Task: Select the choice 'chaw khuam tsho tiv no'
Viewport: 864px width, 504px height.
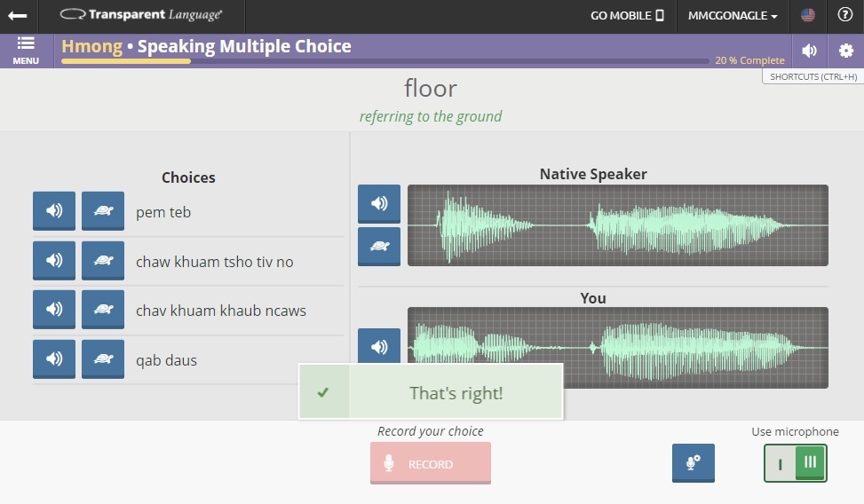Action: (214, 262)
